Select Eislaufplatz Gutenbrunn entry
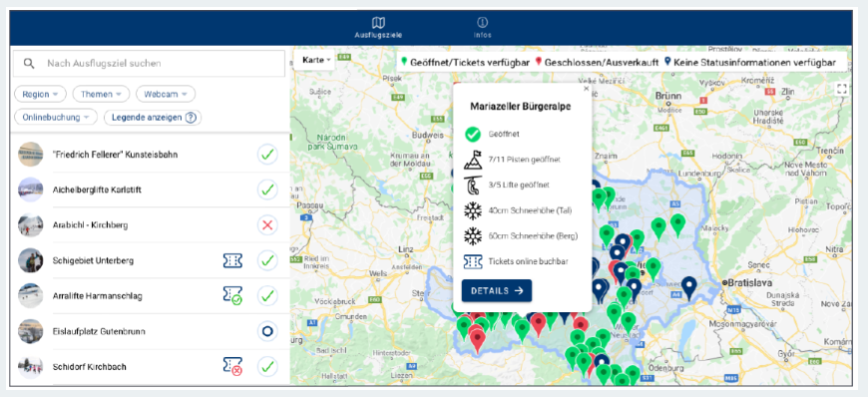The image size is (868, 397). [150, 331]
